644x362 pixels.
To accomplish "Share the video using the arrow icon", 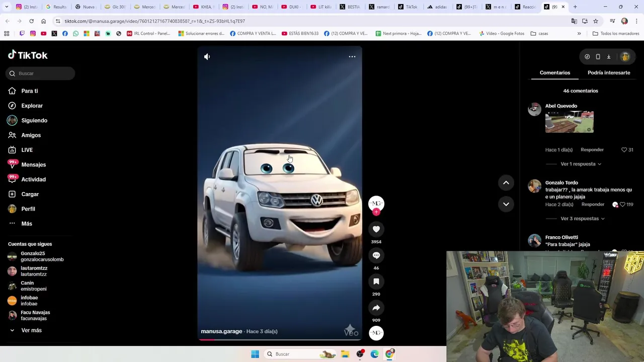I will pyautogui.click(x=376, y=308).
